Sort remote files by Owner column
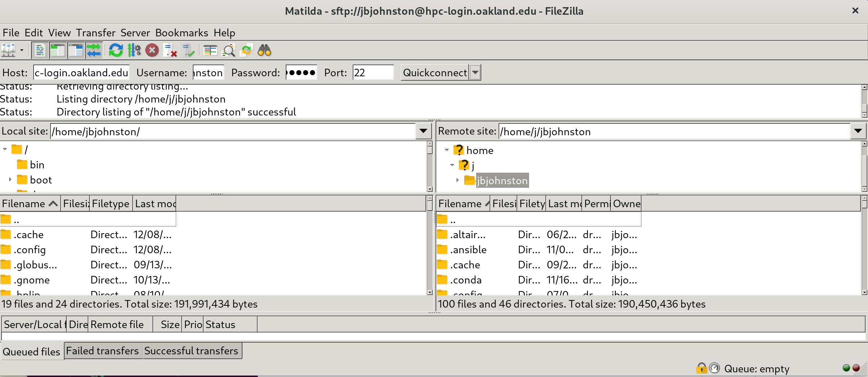Screen dimensions: 868x377 pyautogui.click(x=626, y=204)
